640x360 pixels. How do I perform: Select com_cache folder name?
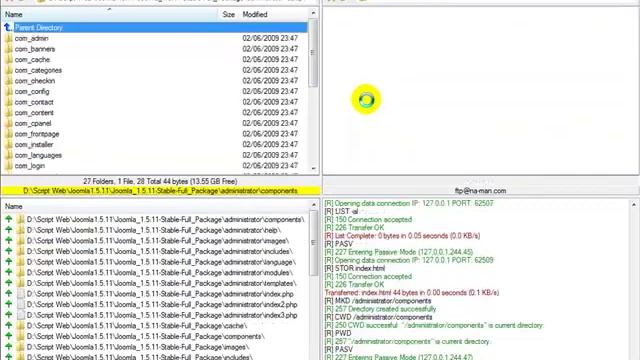(32, 60)
